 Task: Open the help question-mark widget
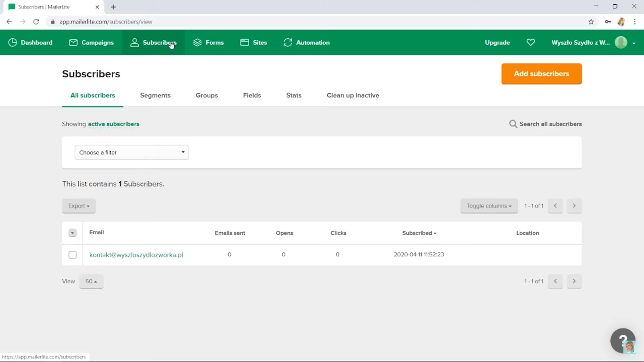pos(623,341)
